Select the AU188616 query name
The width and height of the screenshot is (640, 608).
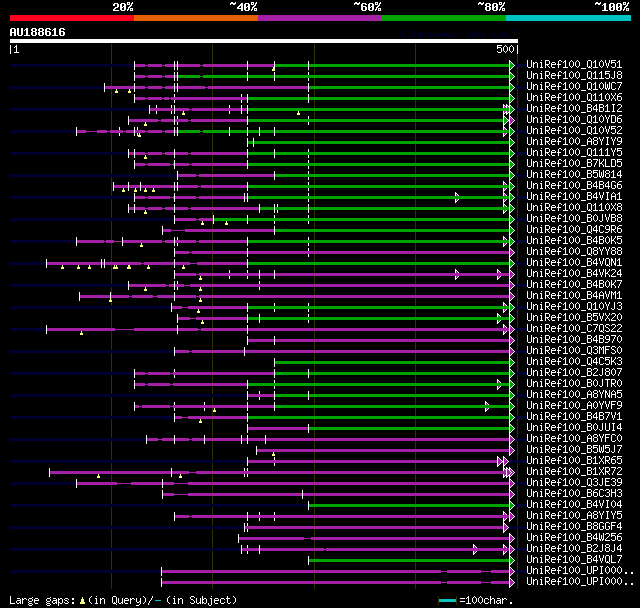(38, 32)
